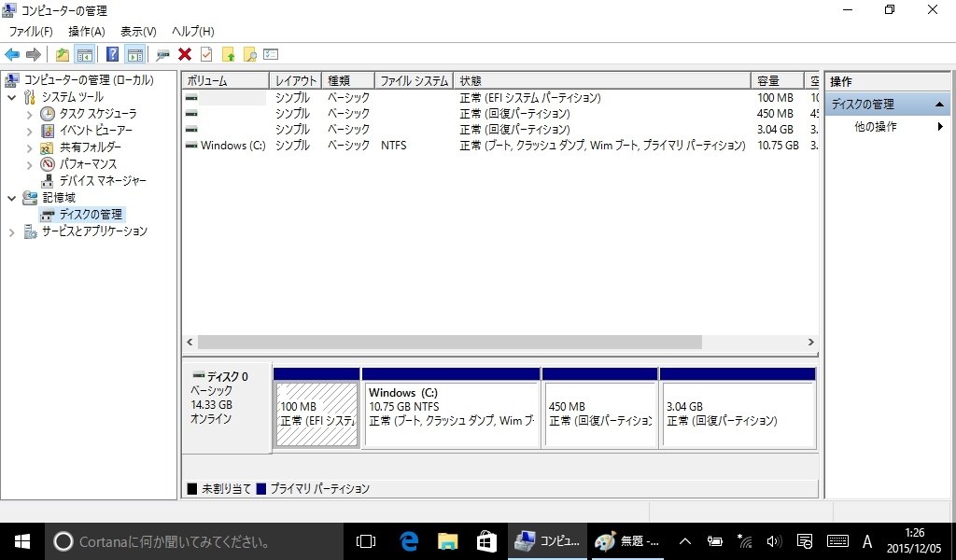Click the Up one level folder icon
Screen dimensions: 956x560
click(x=63, y=55)
